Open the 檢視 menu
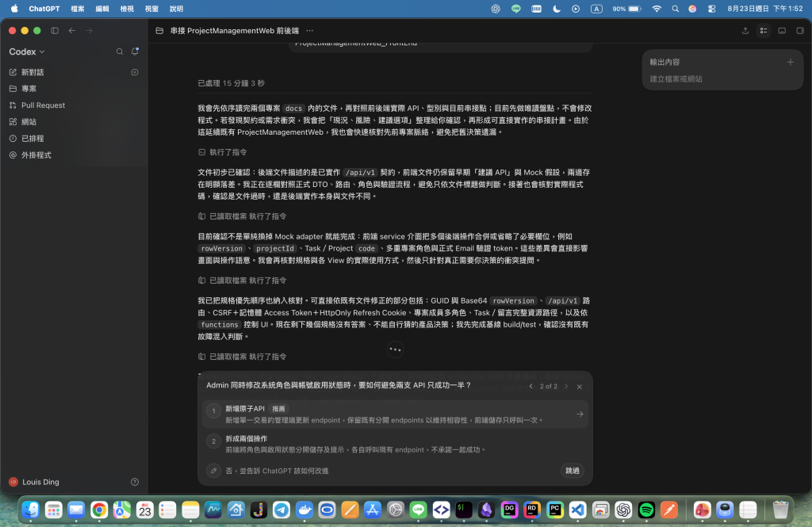The height and width of the screenshot is (527, 812). tap(127, 9)
